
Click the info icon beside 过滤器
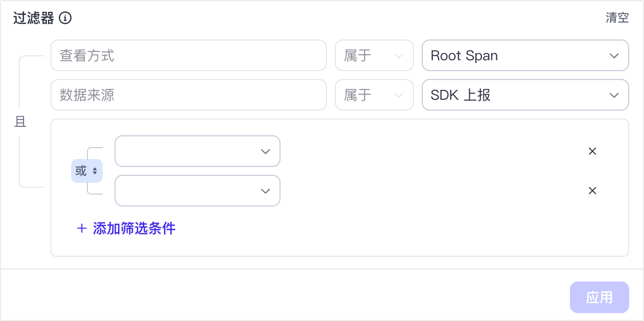pyautogui.click(x=65, y=18)
